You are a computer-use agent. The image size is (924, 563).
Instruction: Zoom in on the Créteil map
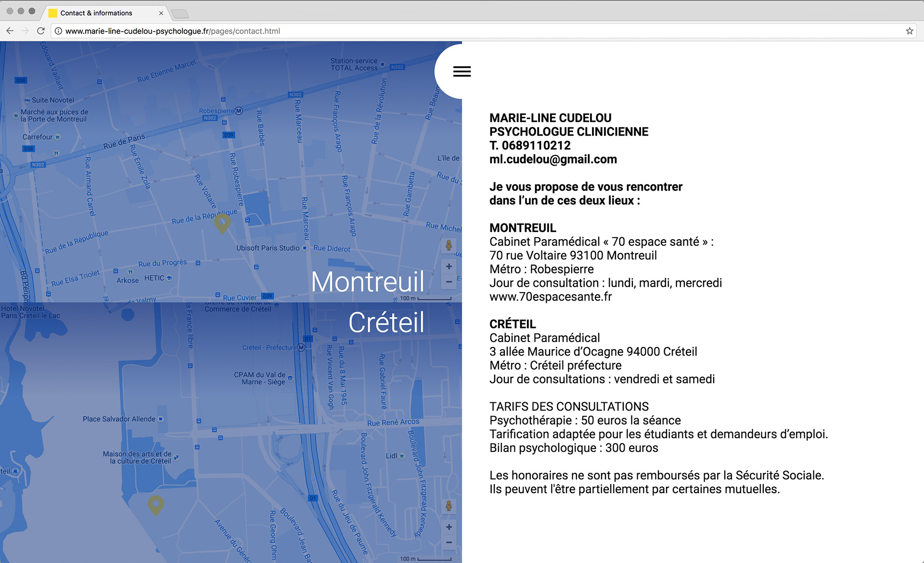449,527
